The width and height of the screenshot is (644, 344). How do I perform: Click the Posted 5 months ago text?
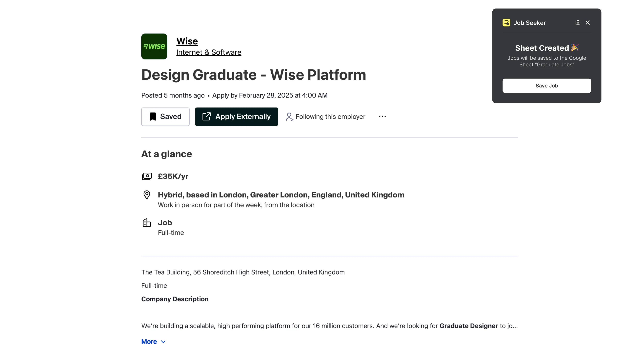coord(173,95)
